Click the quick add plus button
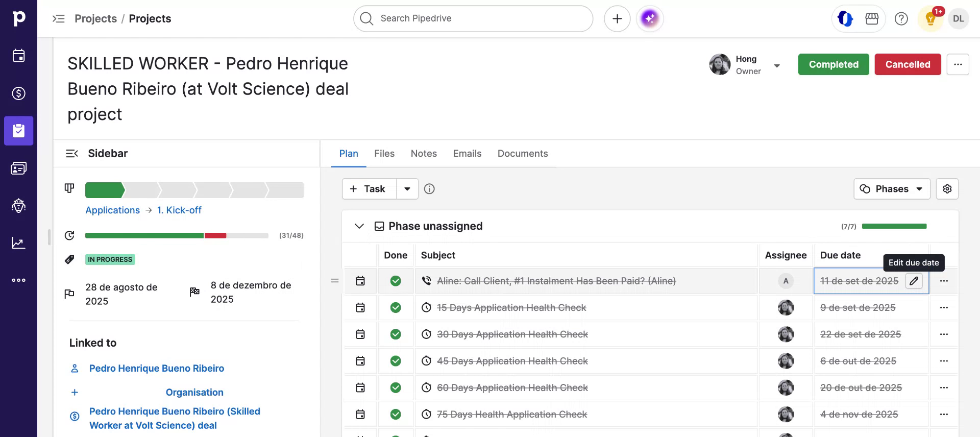The image size is (980, 437). (617, 19)
